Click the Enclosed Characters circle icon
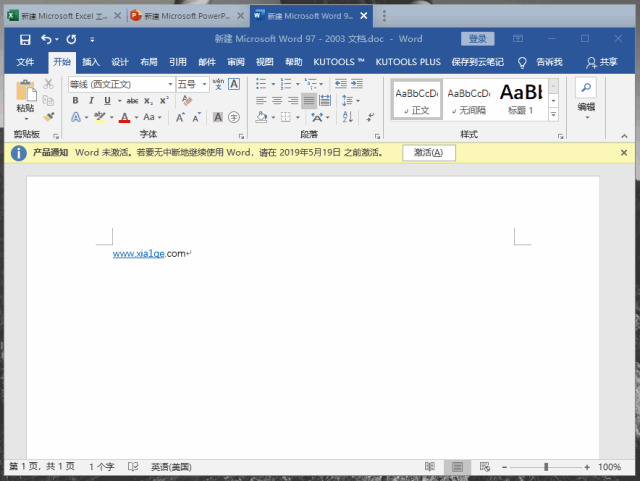Image resolution: width=640 pixels, height=481 pixels. coord(233,118)
